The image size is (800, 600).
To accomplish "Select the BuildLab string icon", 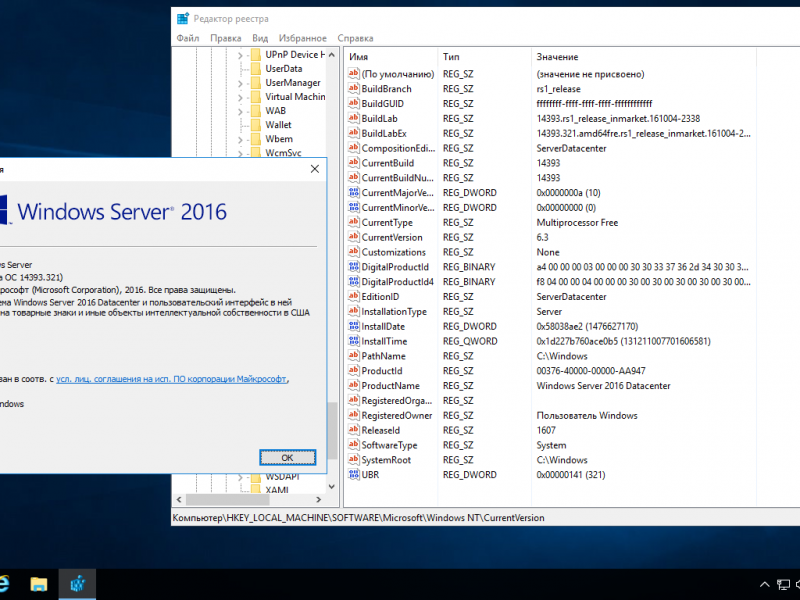I will pos(354,118).
